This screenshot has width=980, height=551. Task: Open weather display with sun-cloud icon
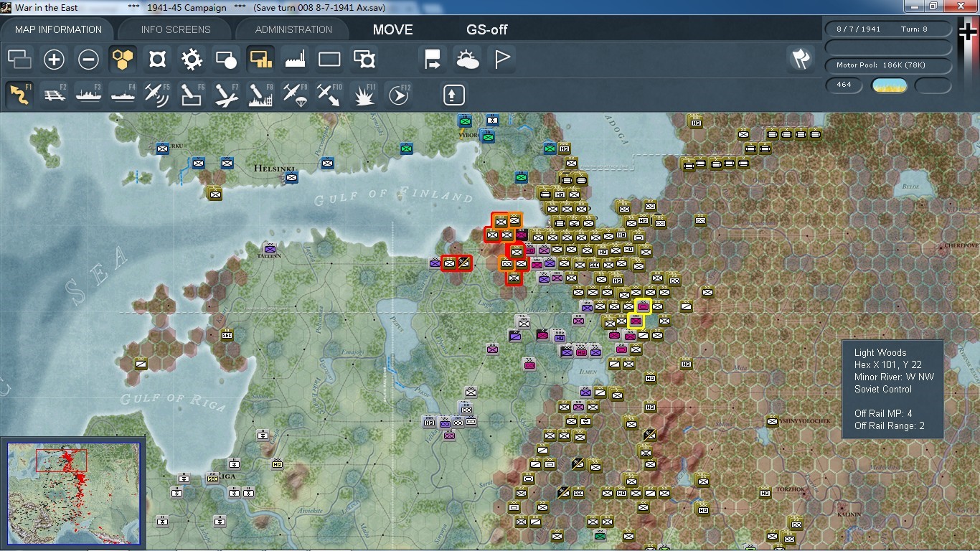467,59
